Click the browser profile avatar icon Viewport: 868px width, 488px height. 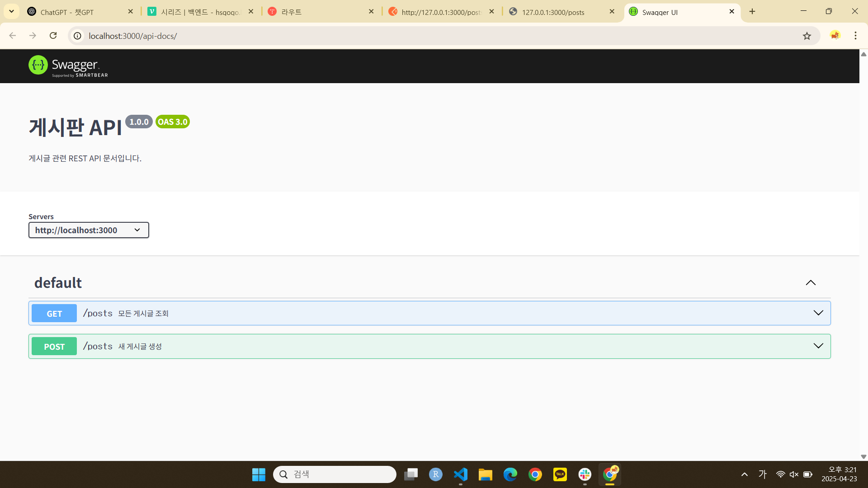point(835,36)
